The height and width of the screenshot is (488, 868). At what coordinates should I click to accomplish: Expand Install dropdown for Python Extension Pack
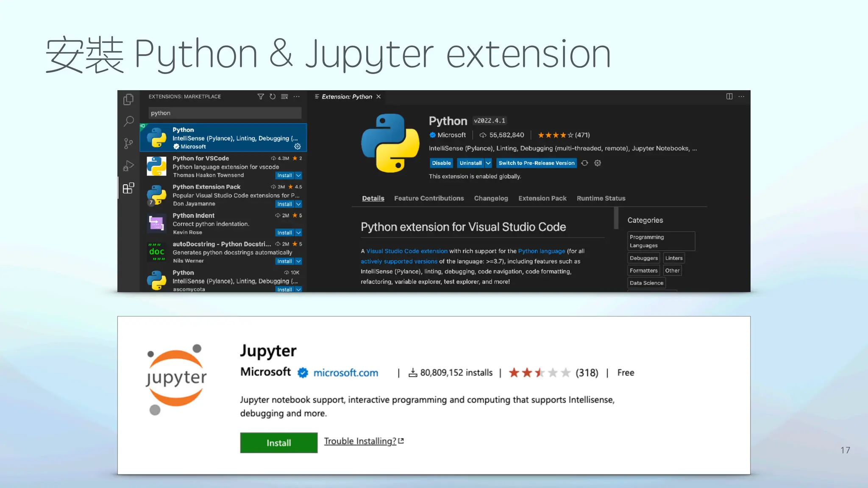pyautogui.click(x=298, y=204)
